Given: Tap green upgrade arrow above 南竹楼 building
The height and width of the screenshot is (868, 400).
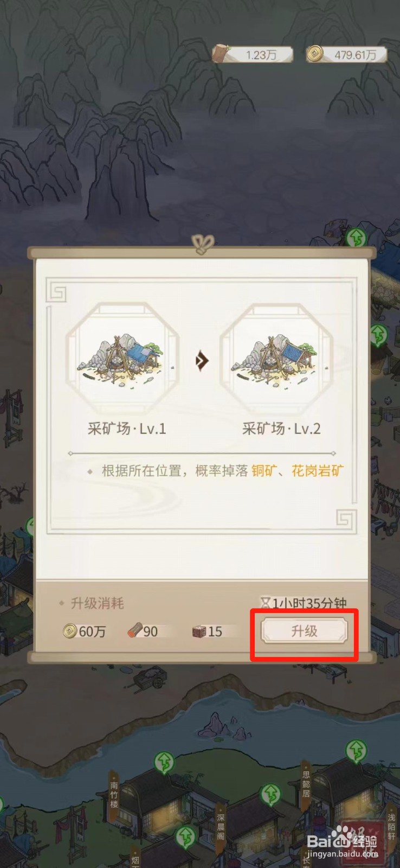Looking at the screenshot, I should point(164,762).
